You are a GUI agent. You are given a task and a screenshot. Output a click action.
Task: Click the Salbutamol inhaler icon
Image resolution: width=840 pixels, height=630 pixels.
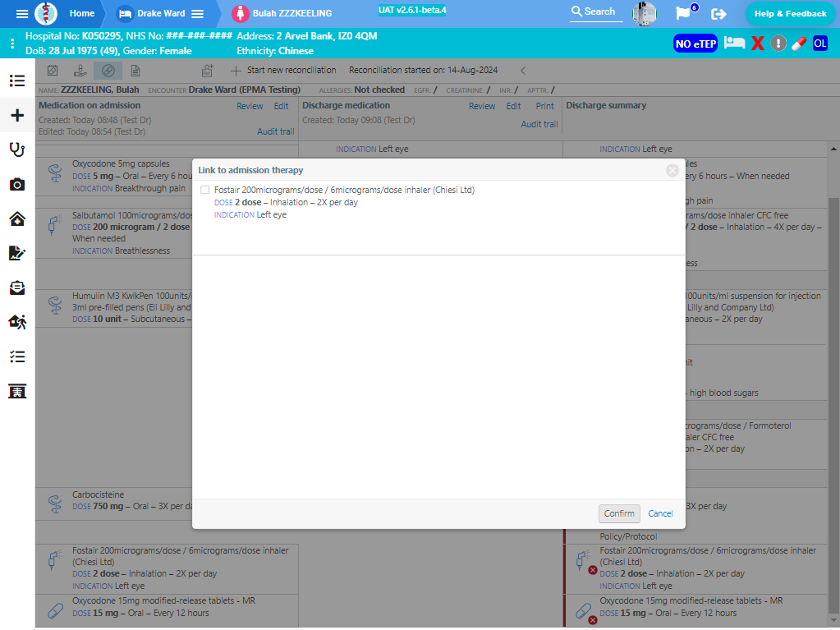(x=55, y=224)
